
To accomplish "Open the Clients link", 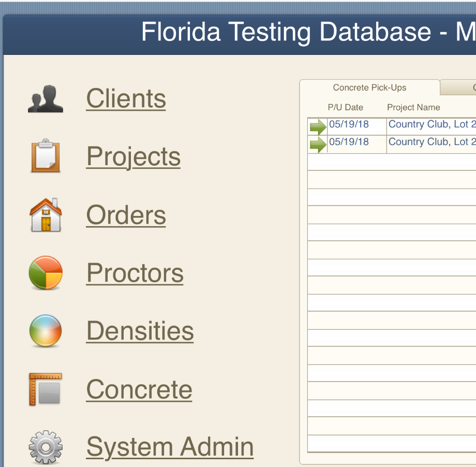I will tap(126, 98).
